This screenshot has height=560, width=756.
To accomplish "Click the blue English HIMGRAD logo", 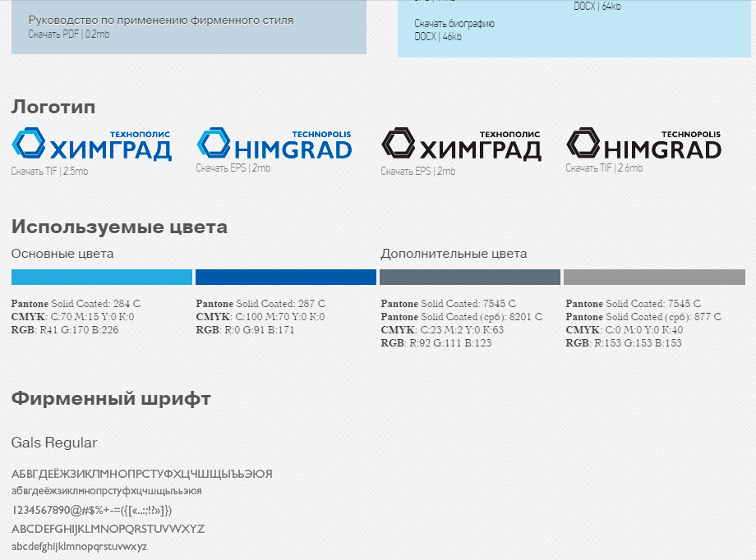I will pos(274,143).
